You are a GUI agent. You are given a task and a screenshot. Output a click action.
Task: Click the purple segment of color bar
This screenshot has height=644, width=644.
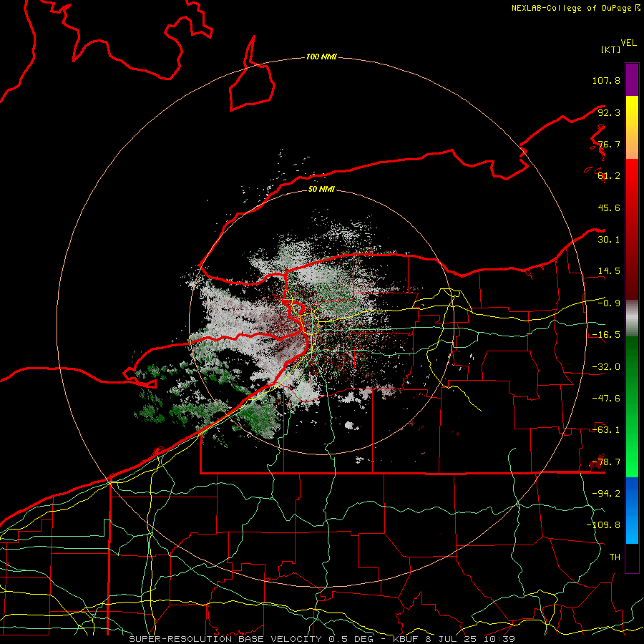(632, 79)
